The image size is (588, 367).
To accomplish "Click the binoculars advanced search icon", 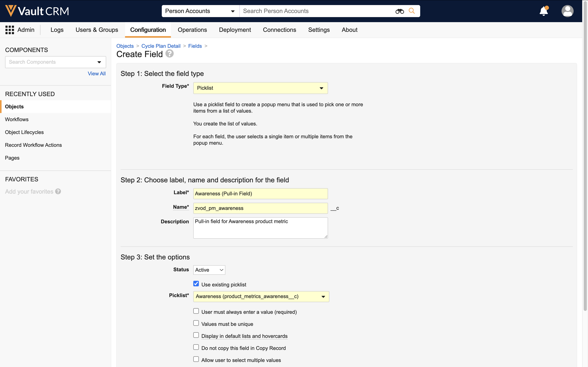I will click(399, 11).
